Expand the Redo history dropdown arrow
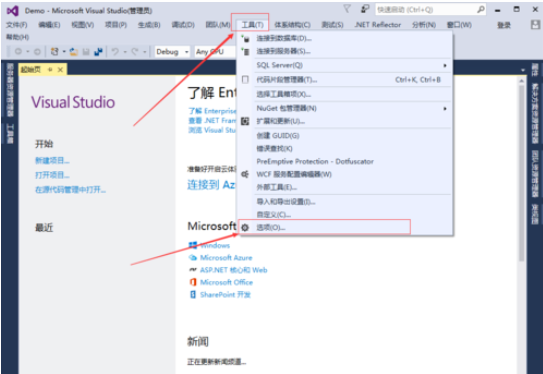Screen dimensions: 543x374 (x=144, y=52)
